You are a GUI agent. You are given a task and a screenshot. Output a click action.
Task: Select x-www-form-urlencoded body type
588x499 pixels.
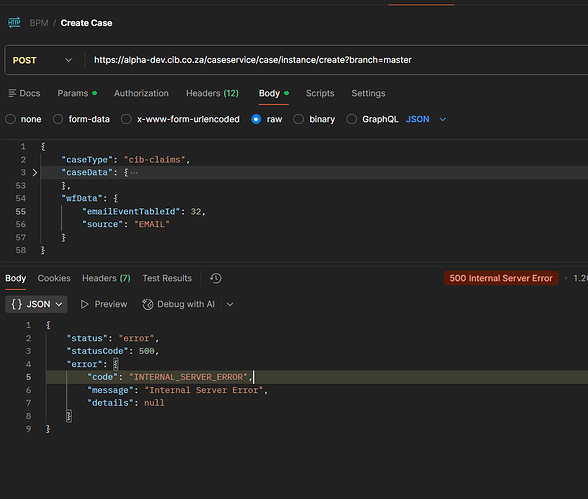coord(126,119)
